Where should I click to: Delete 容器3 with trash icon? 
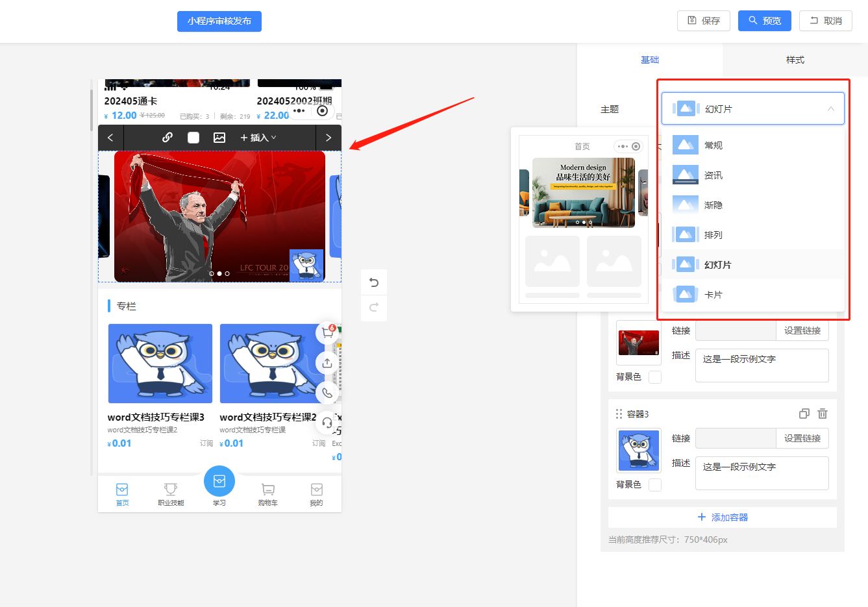[823, 414]
